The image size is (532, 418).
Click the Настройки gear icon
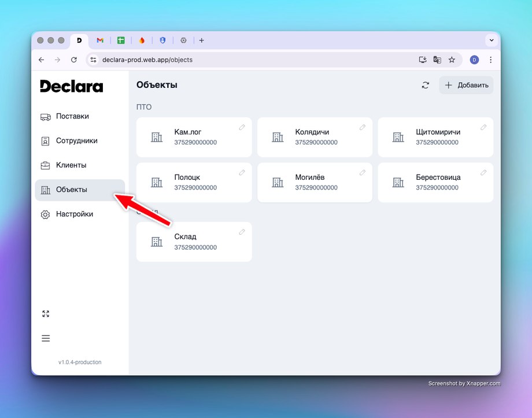[45, 214]
